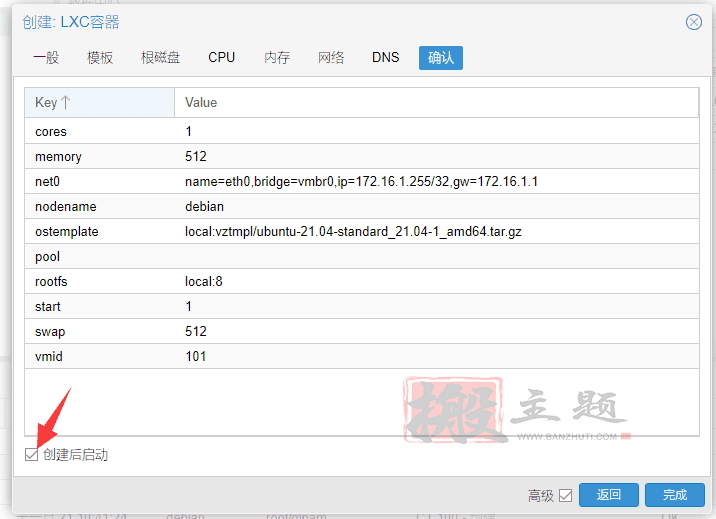Viewport: 716px width, 519px height.
Task: Click the 完成 button
Action: [x=674, y=495]
